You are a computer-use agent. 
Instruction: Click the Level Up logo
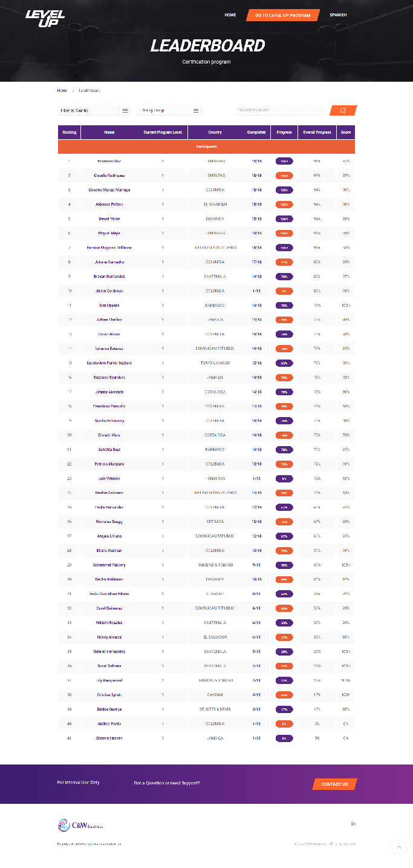click(x=45, y=18)
